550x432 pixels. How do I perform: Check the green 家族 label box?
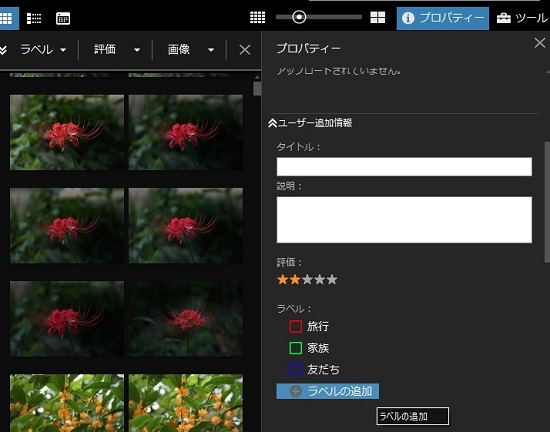point(295,348)
